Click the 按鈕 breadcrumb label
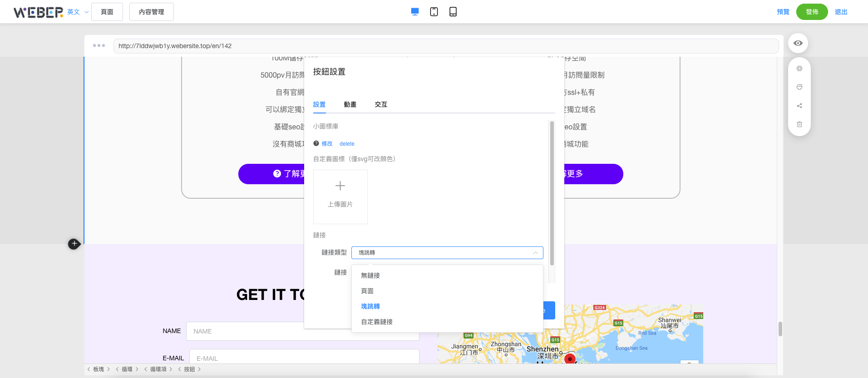Screen dimensions: 868x378 189,369
